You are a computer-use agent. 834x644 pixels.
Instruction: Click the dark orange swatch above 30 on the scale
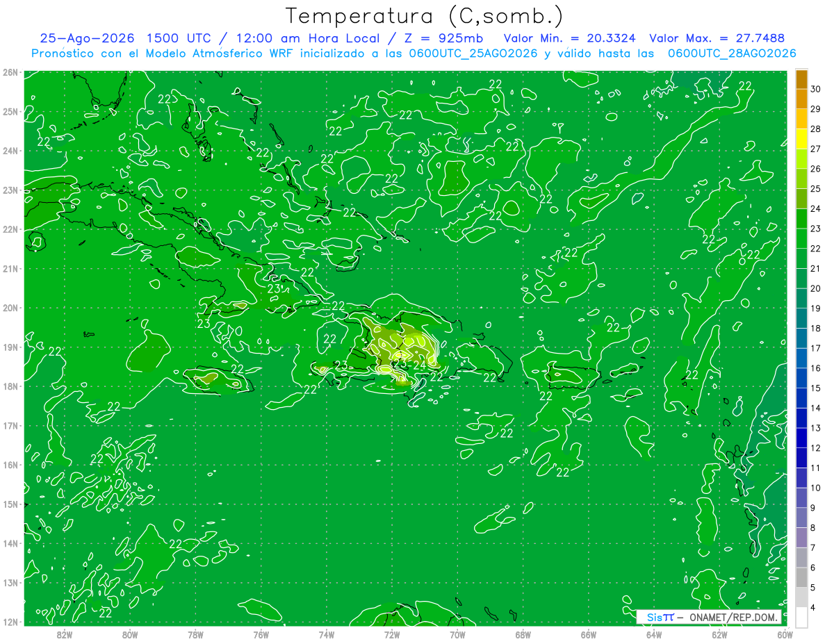click(x=801, y=79)
